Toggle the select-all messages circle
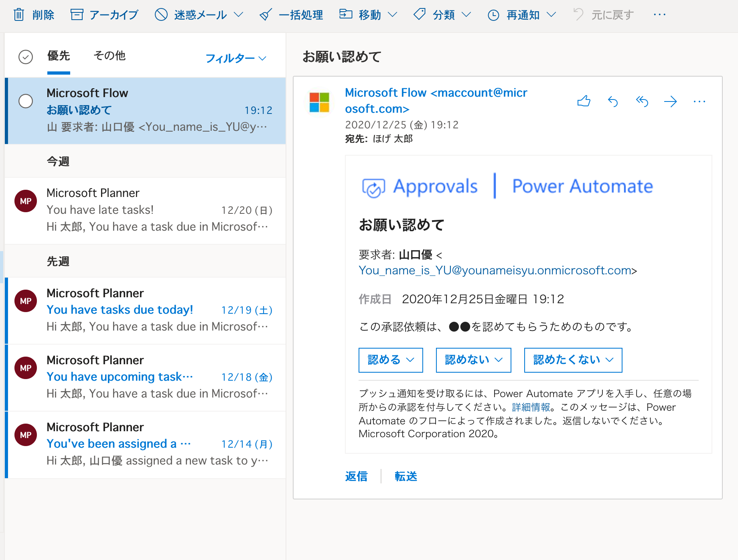Screen dimensions: 738x560 click(26, 57)
